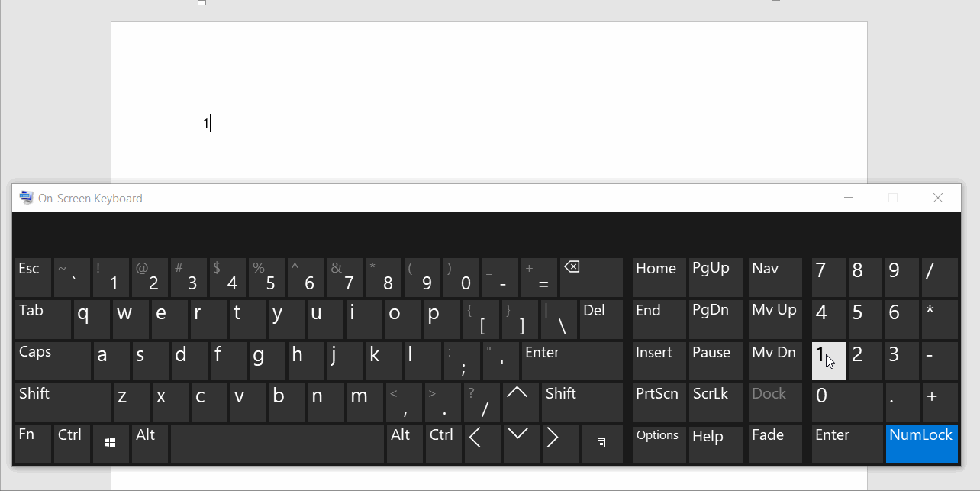Switch to the Nav key layout
980x491 pixels.
pos(774,276)
